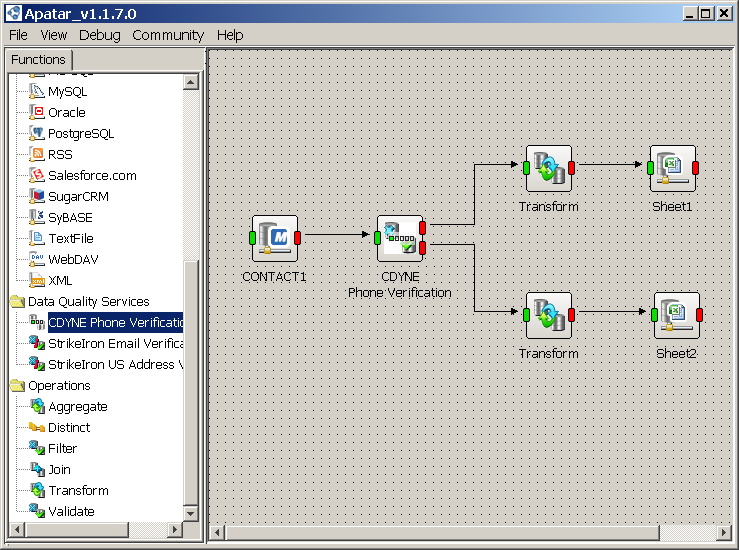Open the View menu

[x=54, y=35]
